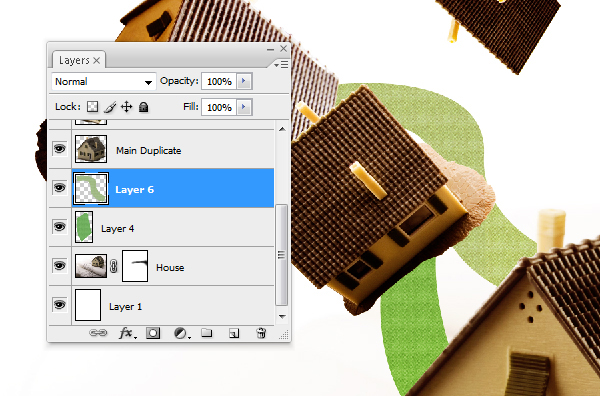Click the Lock all padlock icon

pyautogui.click(x=143, y=107)
